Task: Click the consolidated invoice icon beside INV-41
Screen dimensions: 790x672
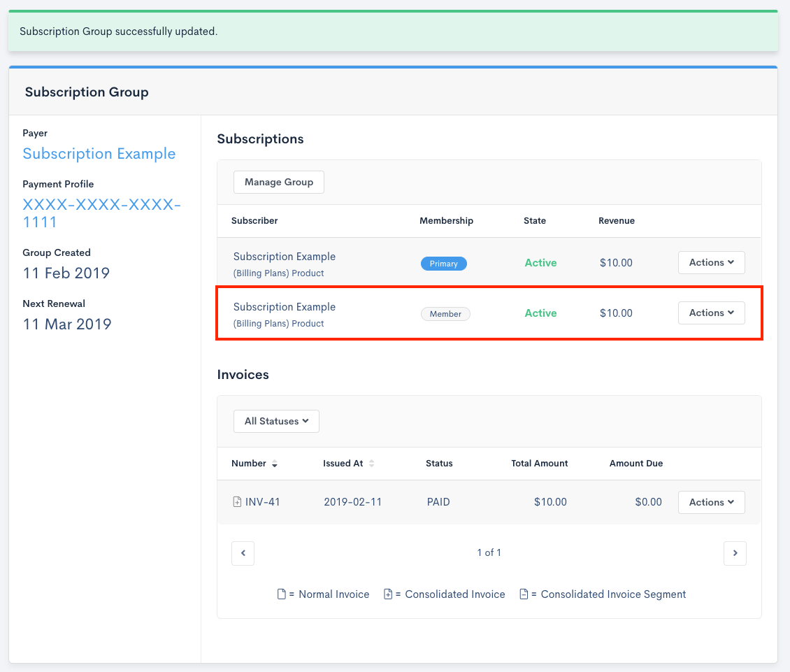Action: (237, 502)
